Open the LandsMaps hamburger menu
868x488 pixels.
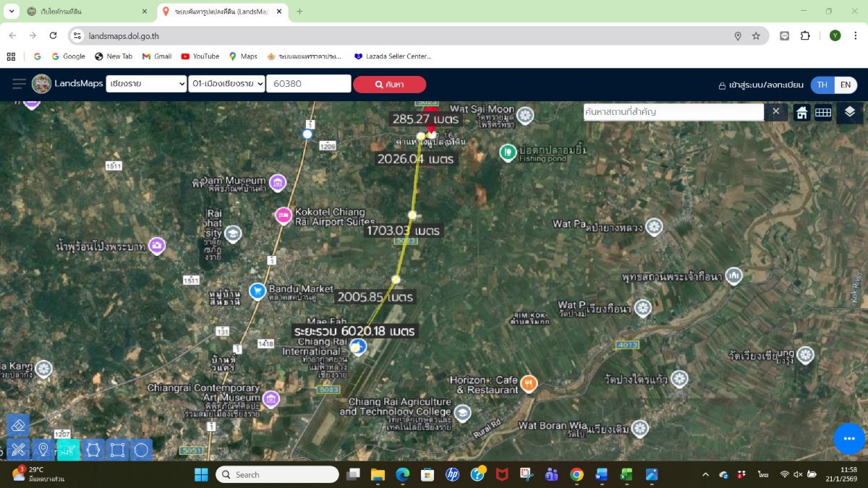click(x=19, y=84)
